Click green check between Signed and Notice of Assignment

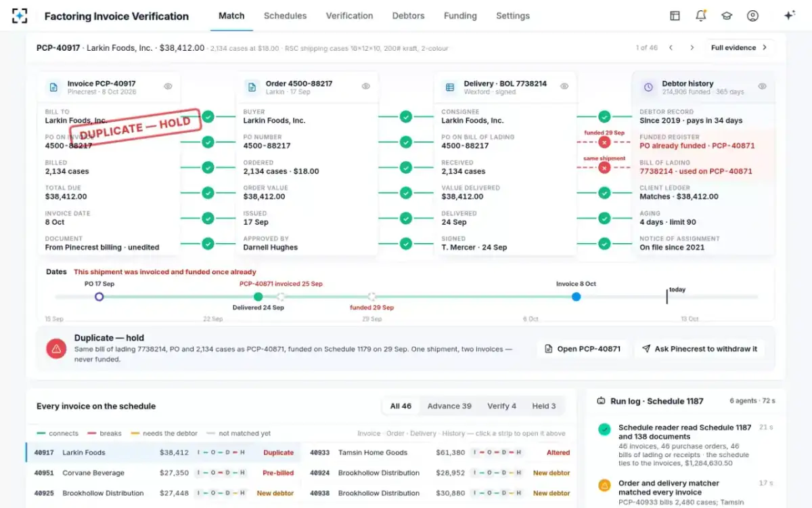(x=604, y=244)
